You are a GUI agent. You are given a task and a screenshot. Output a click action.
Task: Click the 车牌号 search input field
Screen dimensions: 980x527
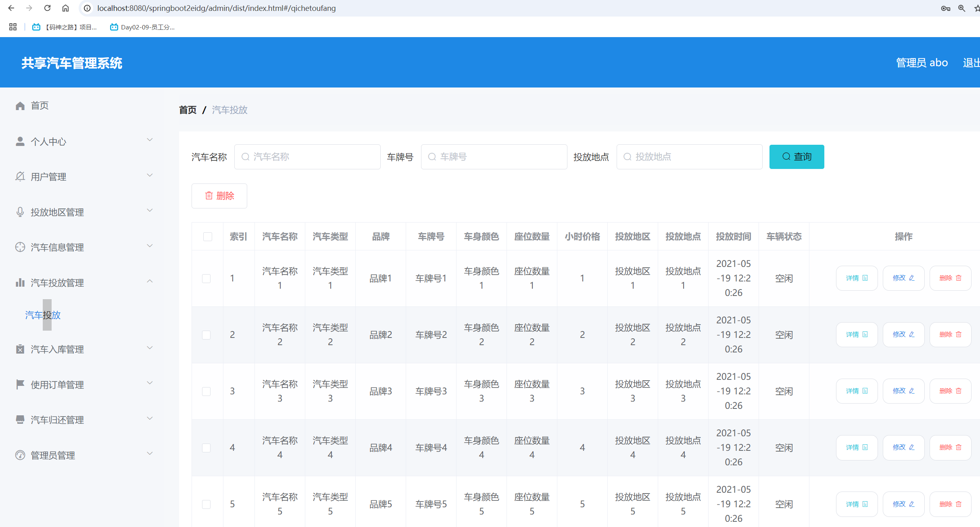[x=494, y=157]
